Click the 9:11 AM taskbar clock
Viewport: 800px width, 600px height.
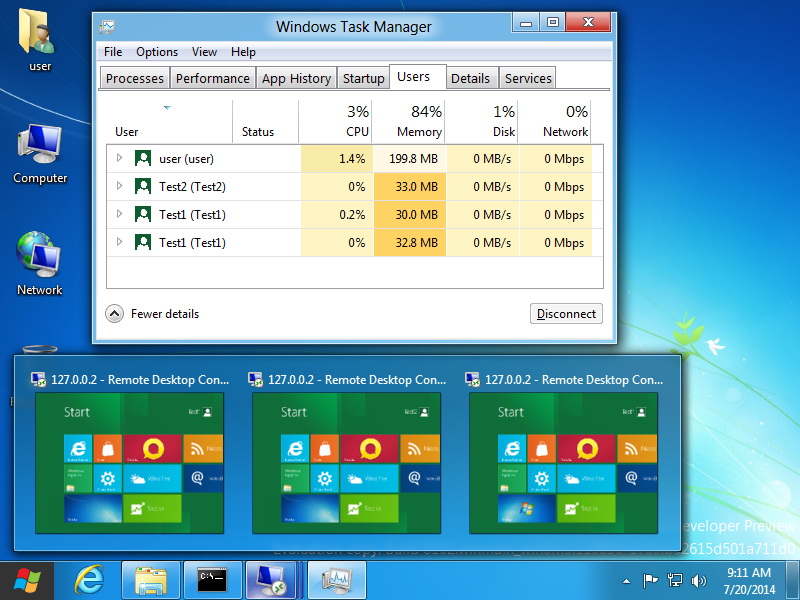tap(749, 581)
